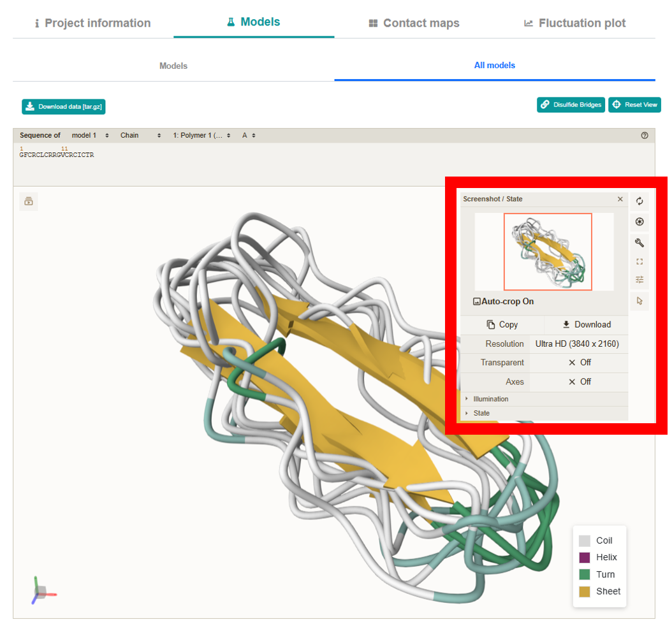This screenshot has height=624, width=672.
Task: Toggle expanded viewport fullscreen icon
Action: pyautogui.click(x=639, y=261)
